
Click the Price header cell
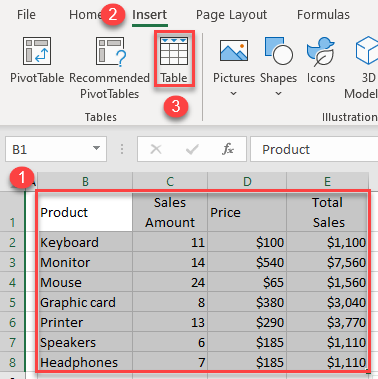[x=247, y=212]
